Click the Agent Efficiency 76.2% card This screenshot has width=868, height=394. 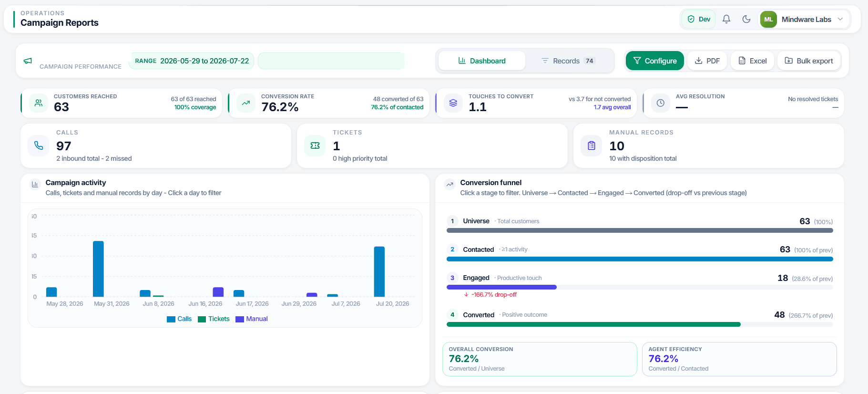pos(739,359)
